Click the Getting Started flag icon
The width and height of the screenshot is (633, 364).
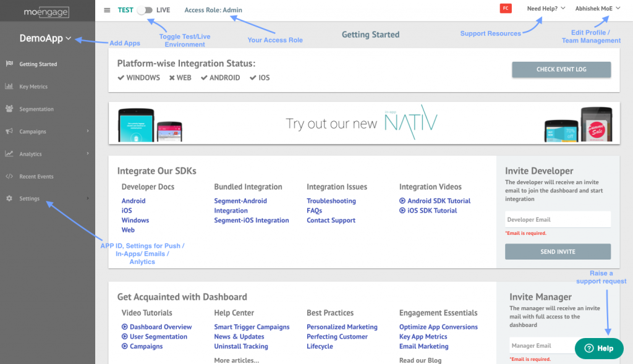(x=9, y=64)
